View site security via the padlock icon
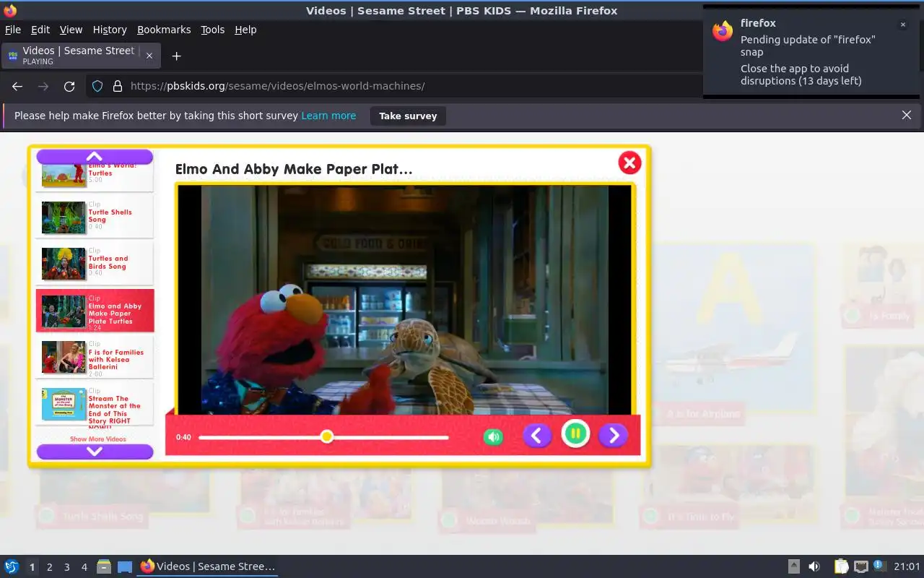Image resolution: width=924 pixels, height=578 pixels. tap(118, 86)
